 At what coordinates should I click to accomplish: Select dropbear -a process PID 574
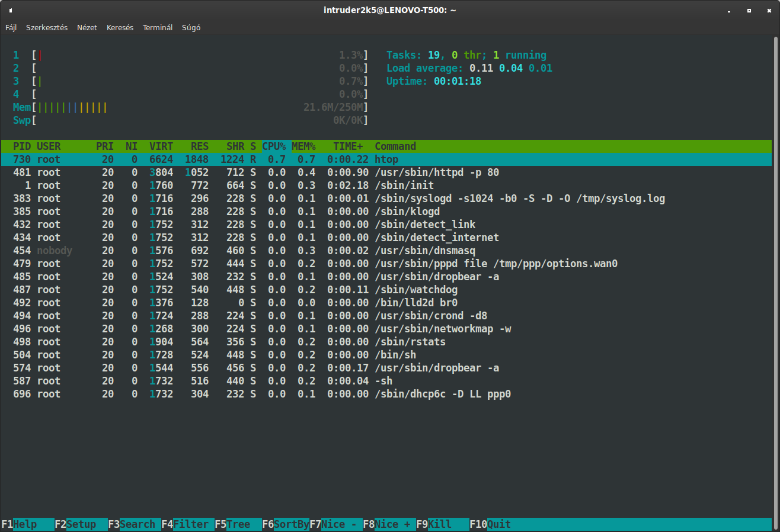click(x=386, y=368)
